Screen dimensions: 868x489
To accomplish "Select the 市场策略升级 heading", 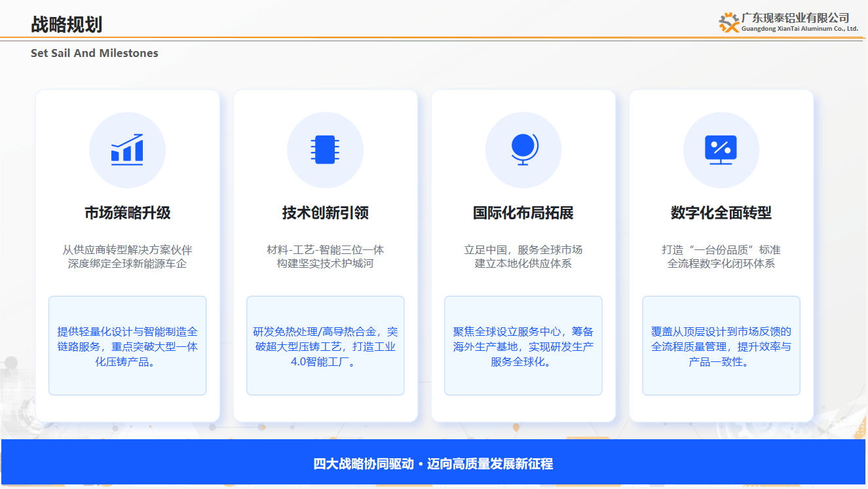I will pyautogui.click(x=128, y=213).
